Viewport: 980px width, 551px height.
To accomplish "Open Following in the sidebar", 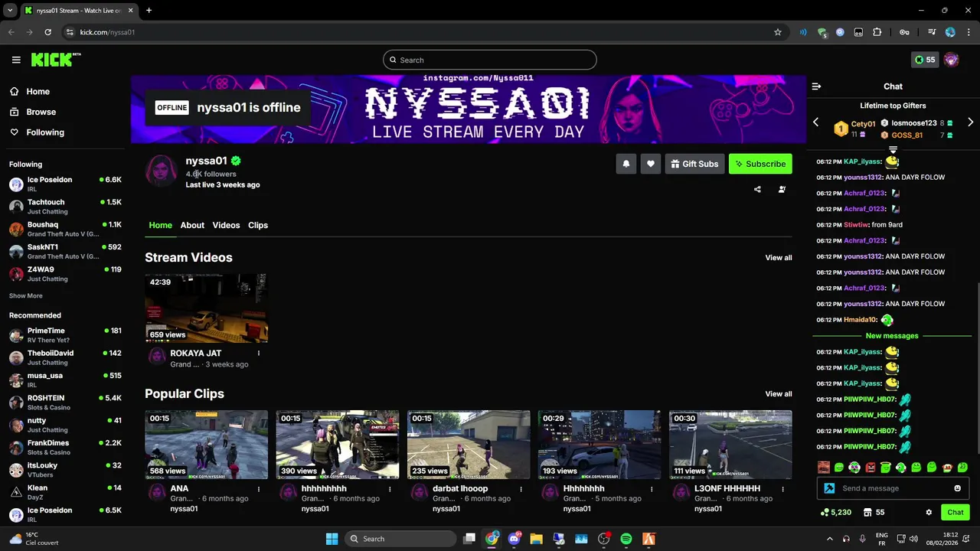I will (37, 132).
